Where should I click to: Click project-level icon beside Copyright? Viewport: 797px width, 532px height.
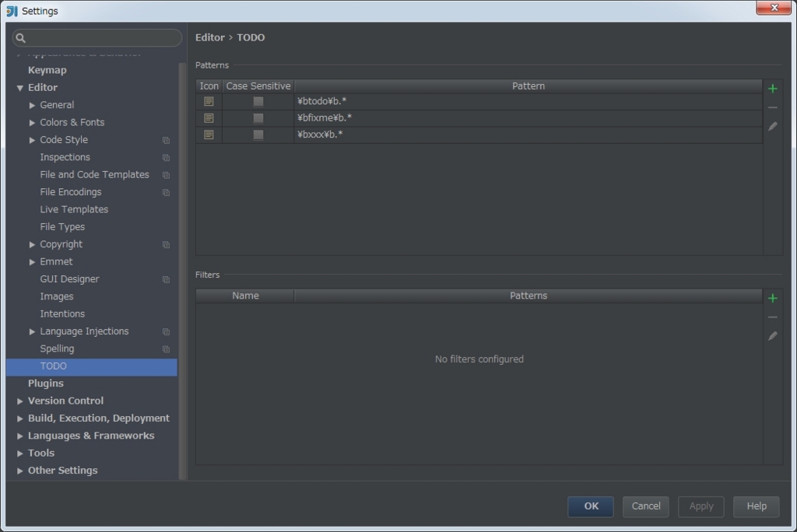(x=166, y=245)
